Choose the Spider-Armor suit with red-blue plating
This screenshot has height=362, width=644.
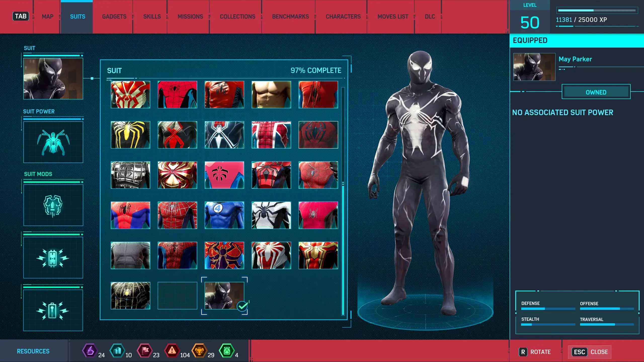(271, 175)
